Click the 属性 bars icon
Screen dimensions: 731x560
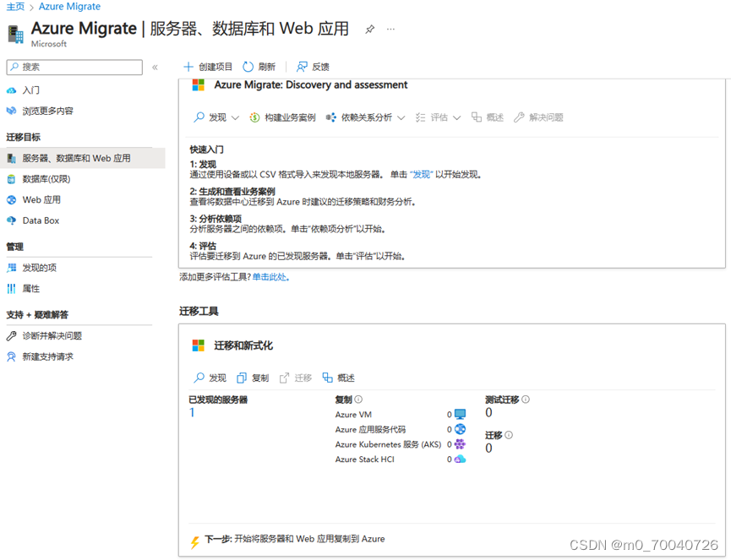(11, 289)
